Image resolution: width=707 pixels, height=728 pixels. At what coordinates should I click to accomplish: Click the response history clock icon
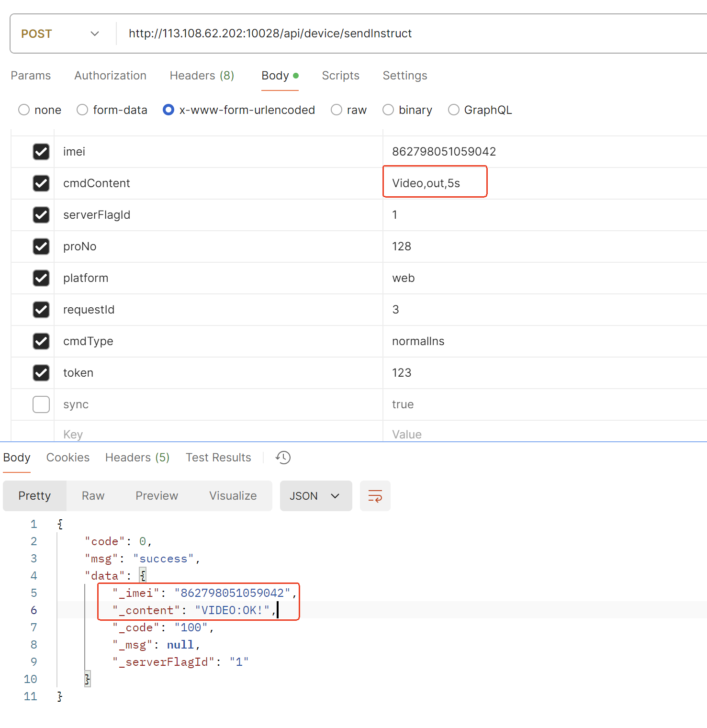click(283, 458)
